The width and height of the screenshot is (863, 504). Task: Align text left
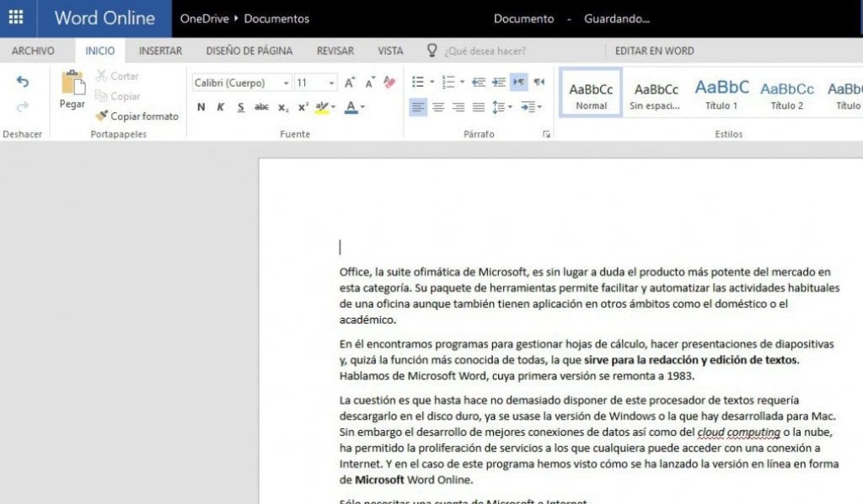(418, 107)
